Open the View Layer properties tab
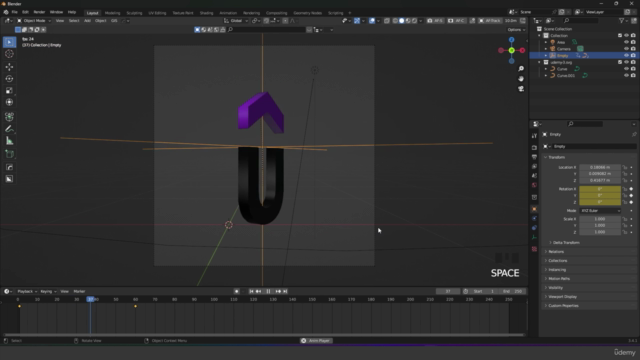 (534, 166)
